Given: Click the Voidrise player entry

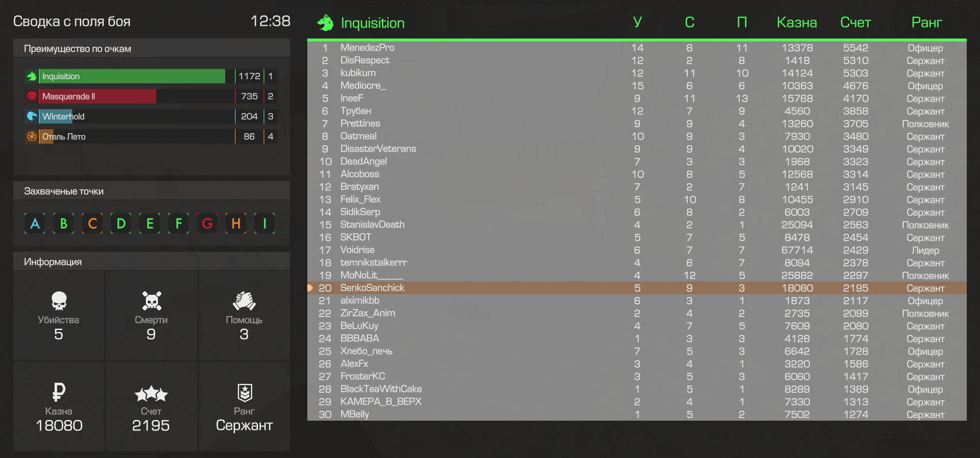Looking at the screenshot, I should [x=357, y=250].
